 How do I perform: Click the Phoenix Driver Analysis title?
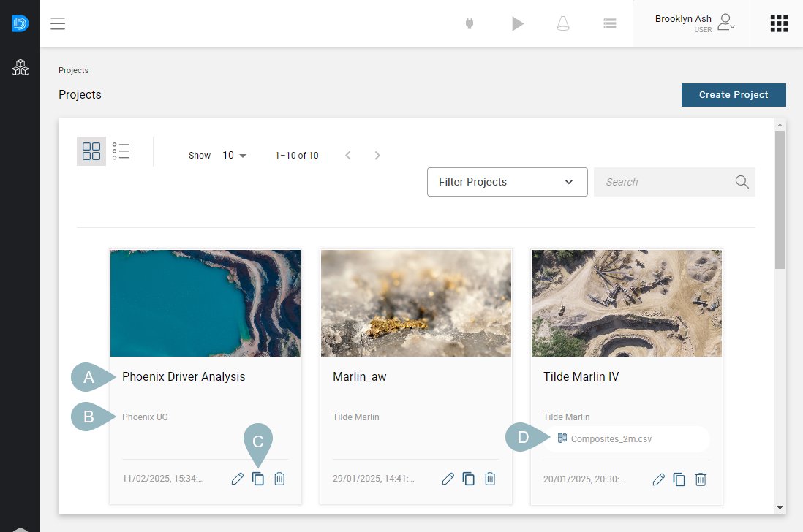tap(184, 377)
